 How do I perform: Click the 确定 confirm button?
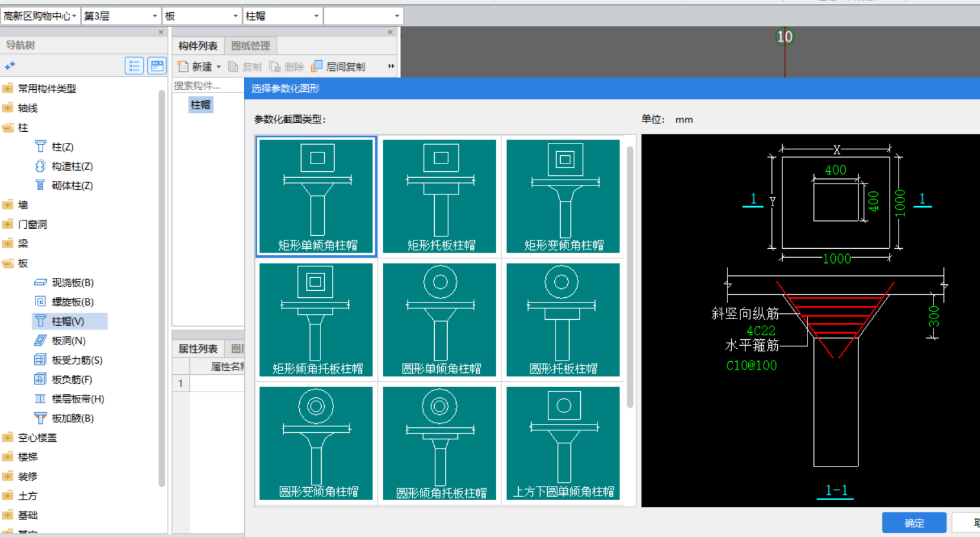click(x=914, y=523)
